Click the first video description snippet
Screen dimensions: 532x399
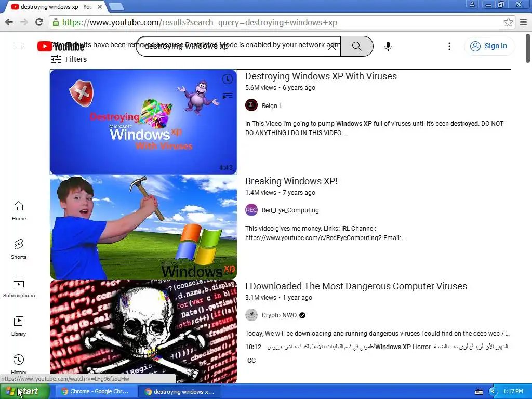click(374, 128)
